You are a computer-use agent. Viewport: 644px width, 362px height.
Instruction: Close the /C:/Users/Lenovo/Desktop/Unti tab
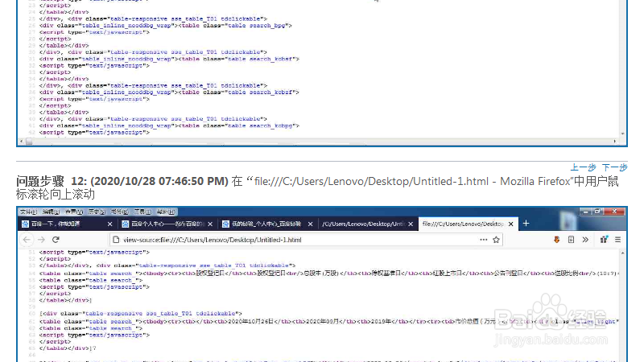coord(411,224)
